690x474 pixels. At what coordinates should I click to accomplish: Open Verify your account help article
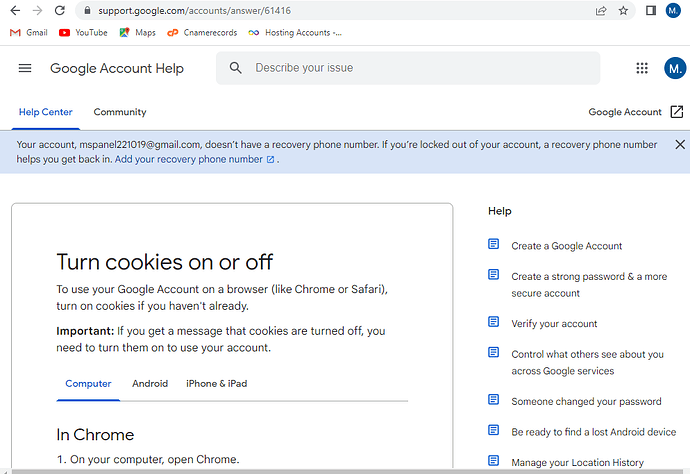coord(554,324)
